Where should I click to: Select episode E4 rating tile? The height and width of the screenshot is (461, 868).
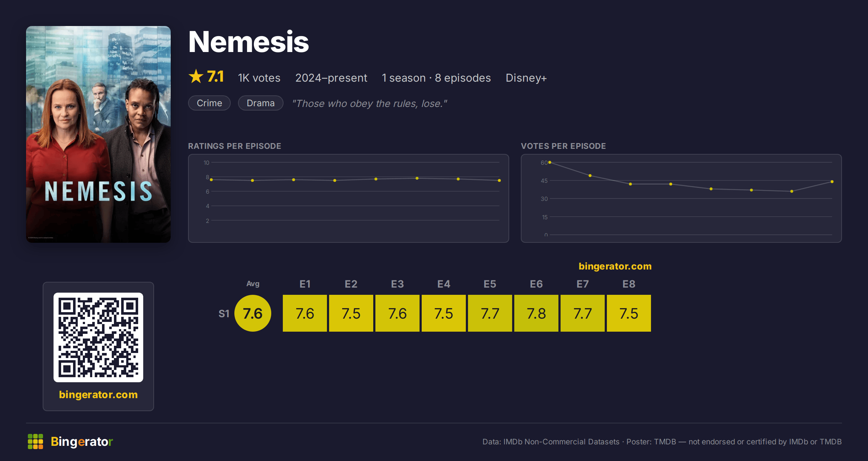coord(444,313)
